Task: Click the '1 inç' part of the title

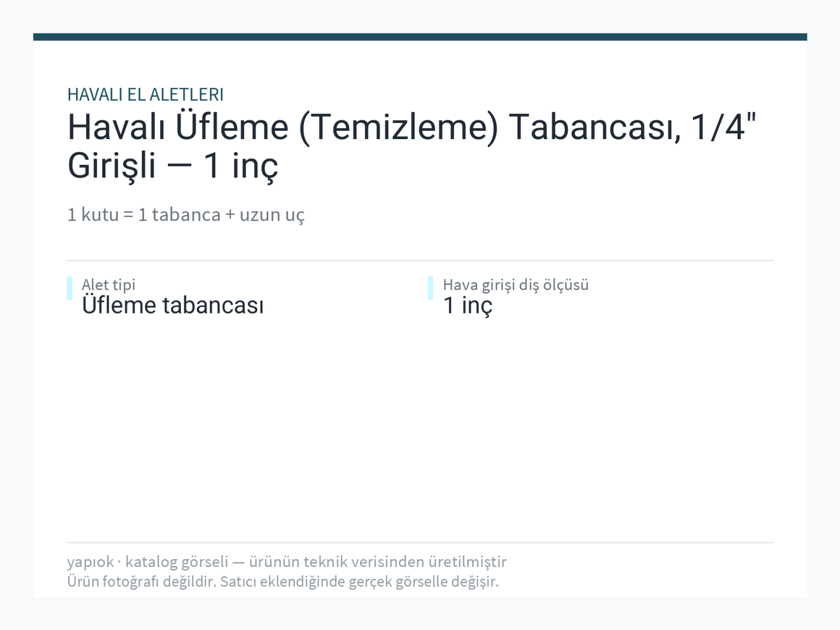Action: [241, 166]
